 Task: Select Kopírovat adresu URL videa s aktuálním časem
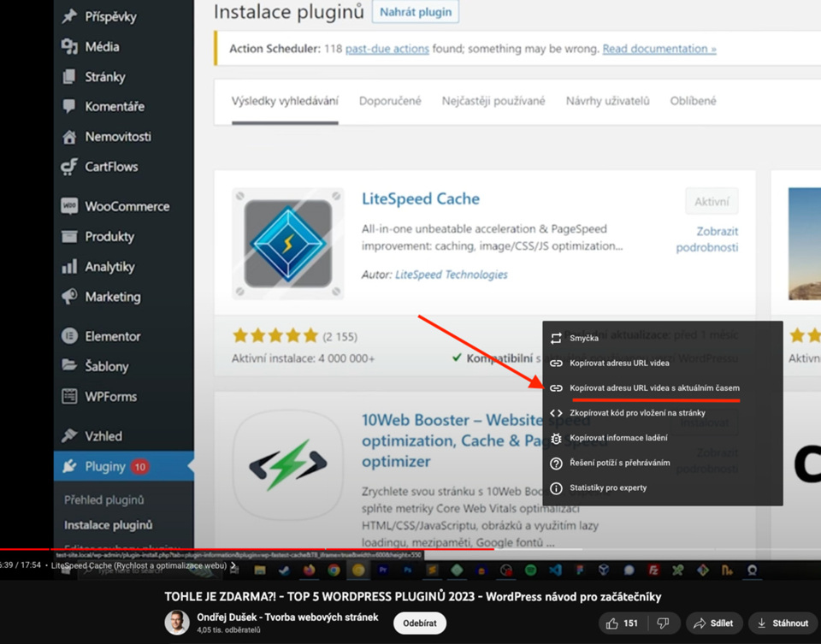tap(662, 388)
